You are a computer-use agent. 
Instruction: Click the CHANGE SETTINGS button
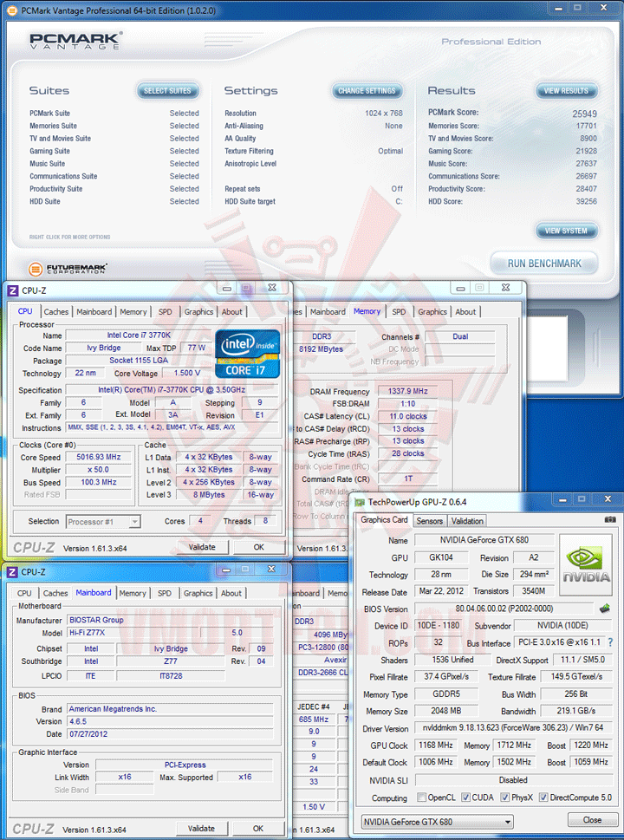point(367,90)
